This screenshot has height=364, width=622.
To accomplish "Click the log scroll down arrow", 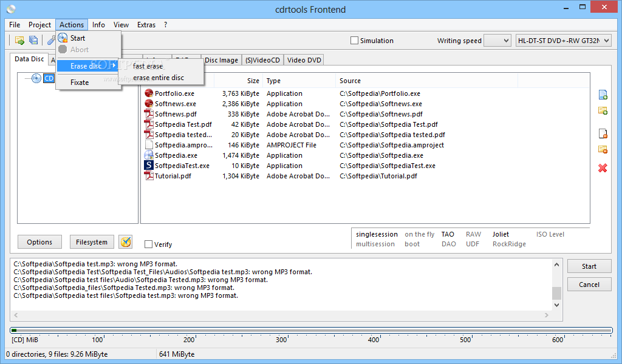I will pyautogui.click(x=556, y=305).
